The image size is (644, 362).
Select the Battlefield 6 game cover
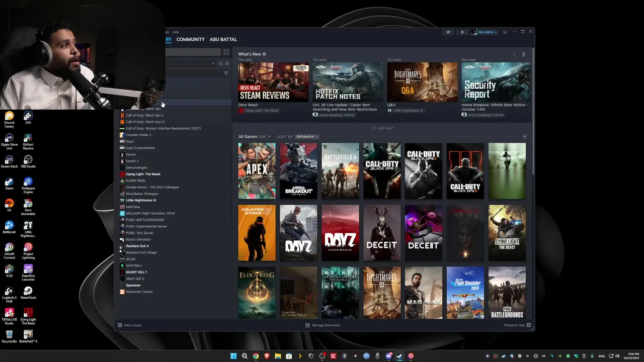pos(340,171)
